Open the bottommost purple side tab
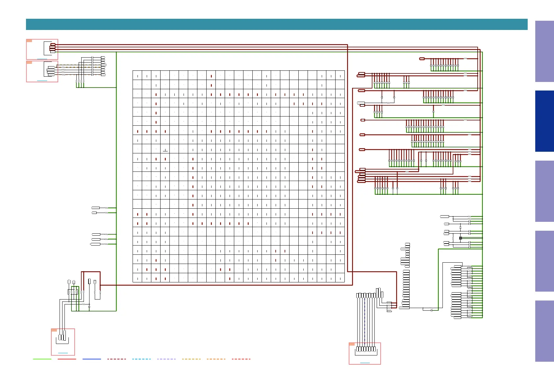This screenshot has width=554, height=392. click(544, 331)
